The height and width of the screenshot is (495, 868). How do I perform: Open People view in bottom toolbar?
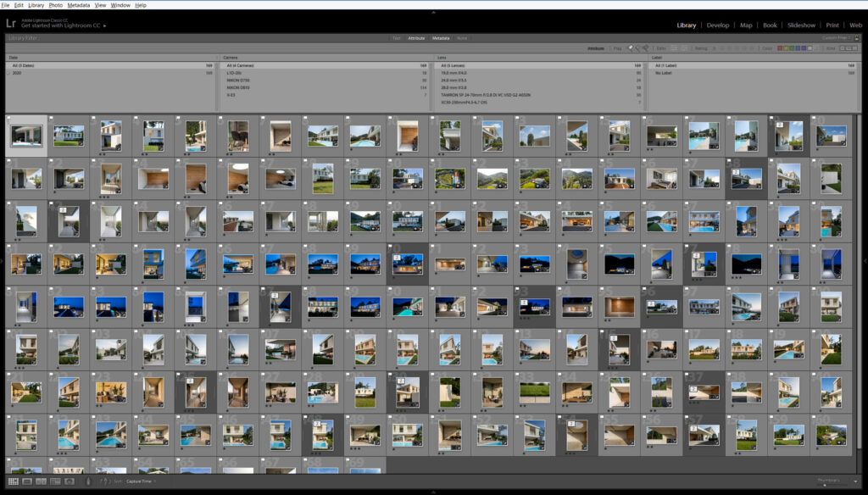pyautogui.click(x=69, y=481)
